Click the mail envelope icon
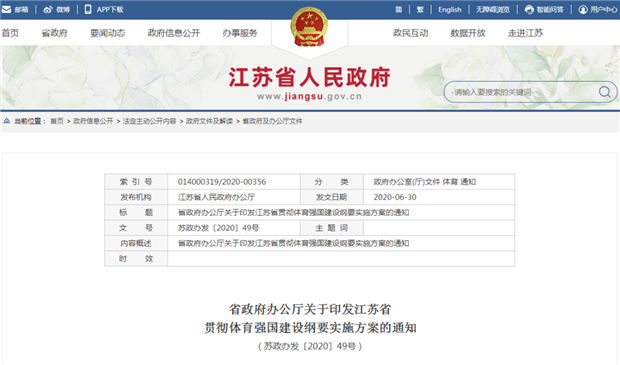The width and height of the screenshot is (620, 365). click(x=6, y=9)
